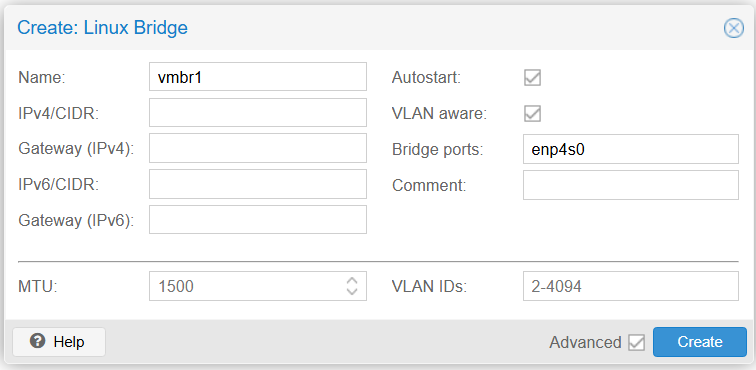Click the Create: Linux Bridge title bar
Screen dimensions: 756x370
pyautogui.click(x=366, y=28)
